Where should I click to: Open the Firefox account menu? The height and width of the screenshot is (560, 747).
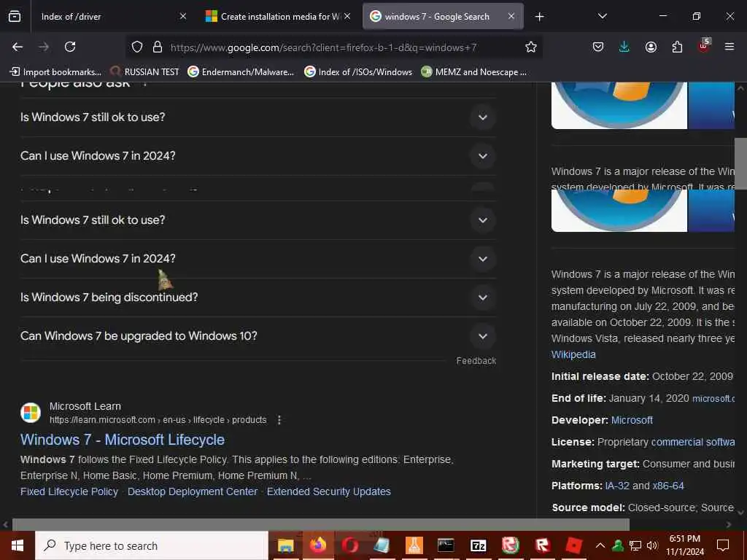(x=651, y=47)
